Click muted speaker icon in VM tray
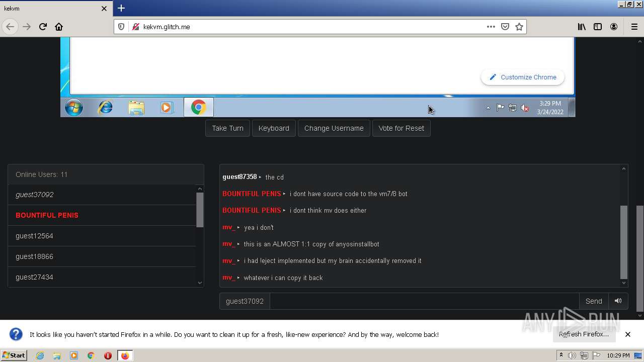This screenshot has height=362, width=644. [x=524, y=108]
